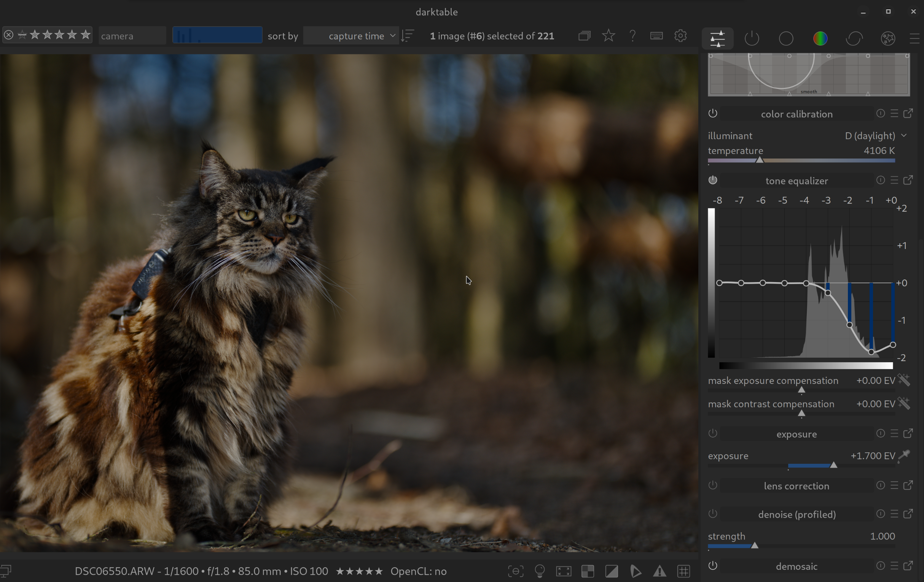Click the camera filter text field
924x582 pixels.
132,36
